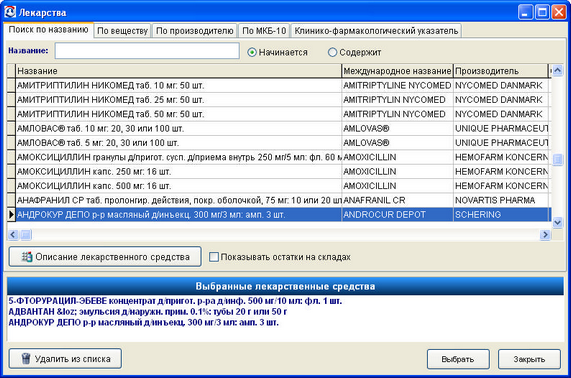The width and height of the screenshot is (571, 378).
Task: Click row selector arrow of the АНДРОКУР ДЕПО row
Action: click(x=11, y=214)
